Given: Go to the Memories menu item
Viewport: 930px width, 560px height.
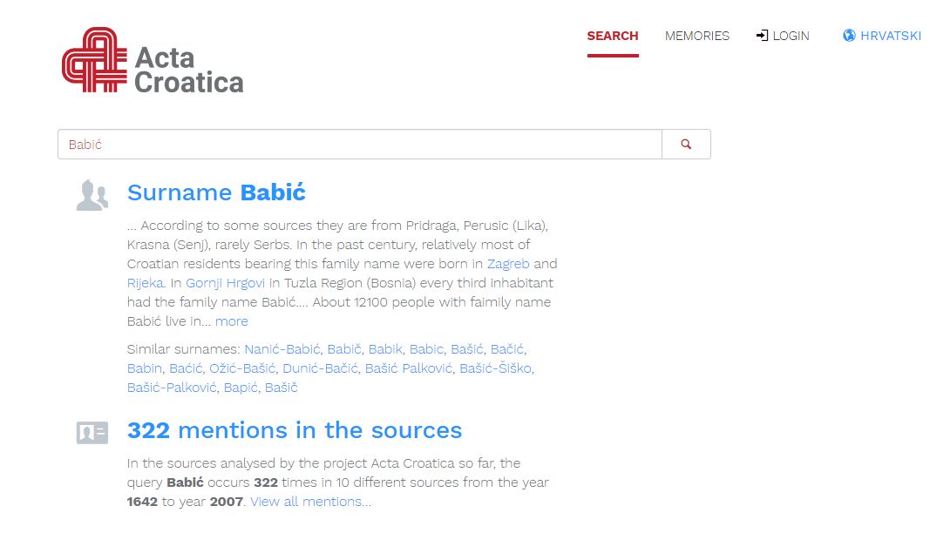Looking at the screenshot, I should [x=696, y=36].
